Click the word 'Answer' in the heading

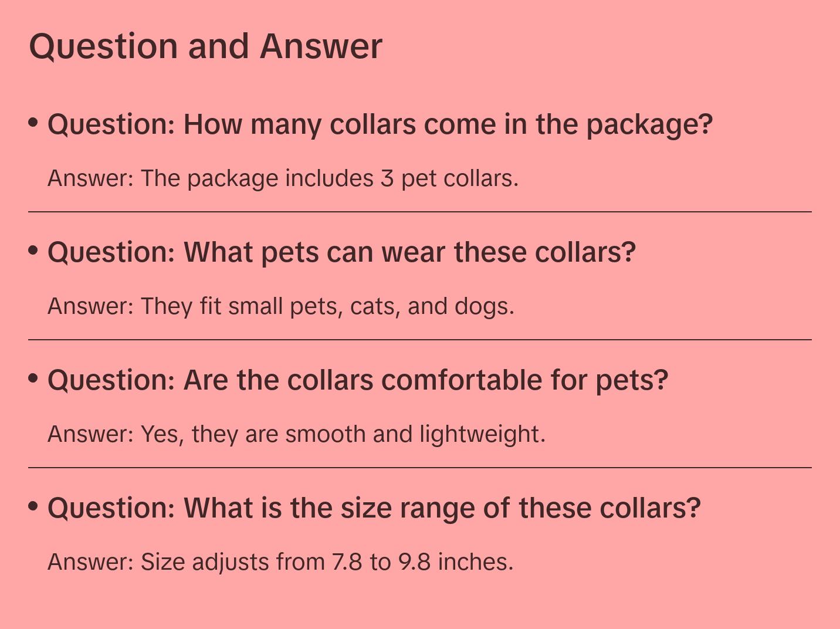[x=321, y=46]
